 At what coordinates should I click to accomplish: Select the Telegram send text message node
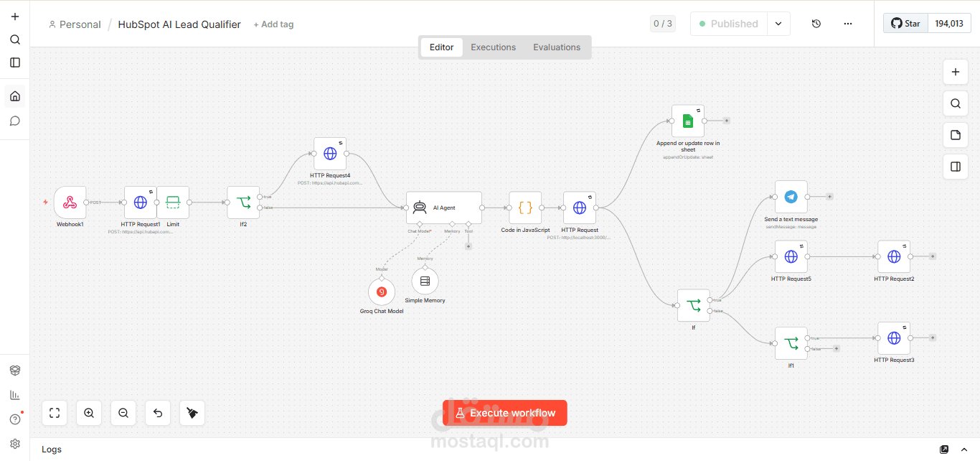791,197
